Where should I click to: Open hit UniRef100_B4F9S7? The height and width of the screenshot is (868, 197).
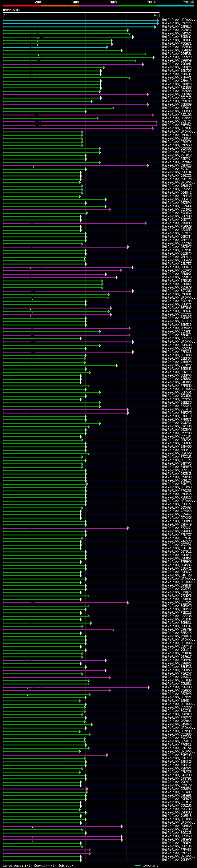[176, 125]
